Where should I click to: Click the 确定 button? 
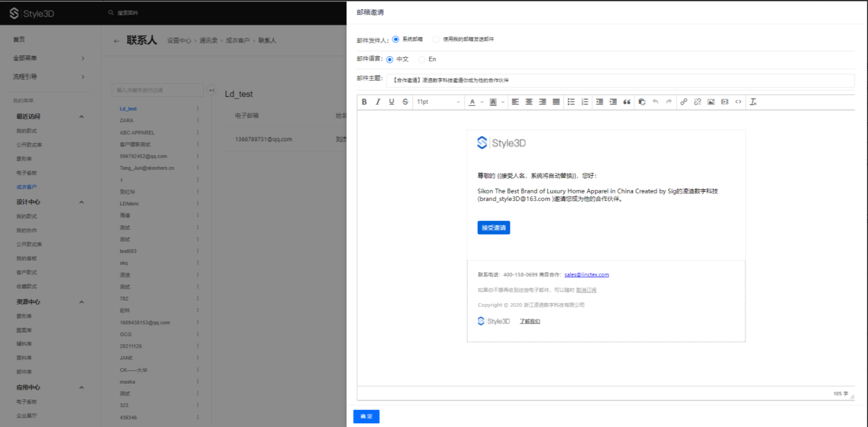366,416
